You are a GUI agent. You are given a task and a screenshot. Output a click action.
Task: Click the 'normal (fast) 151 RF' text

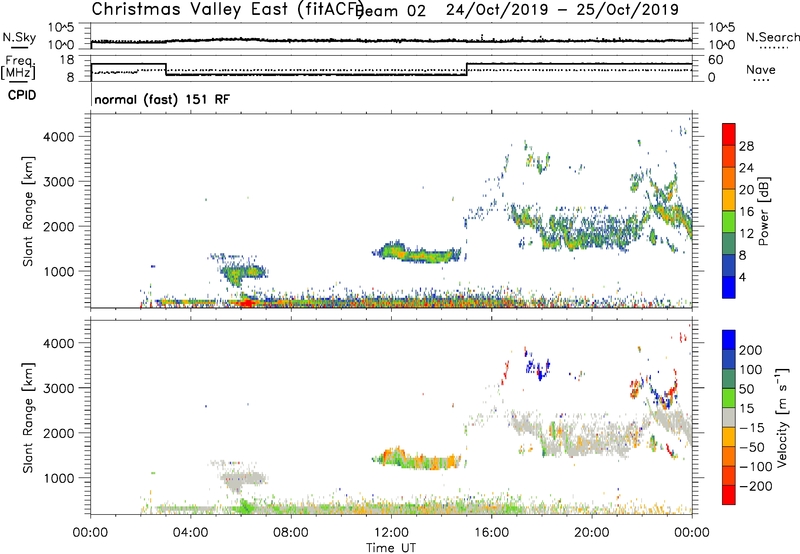162,99
